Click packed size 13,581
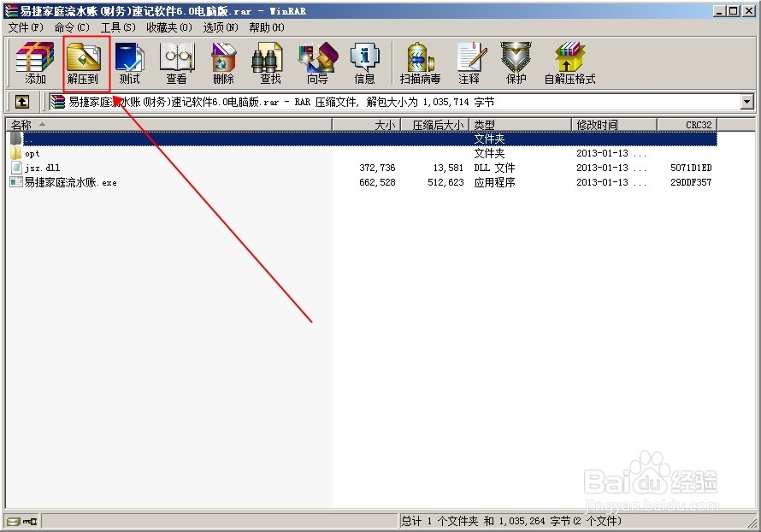Image resolution: width=761 pixels, height=532 pixels. (x=448, y=168)
